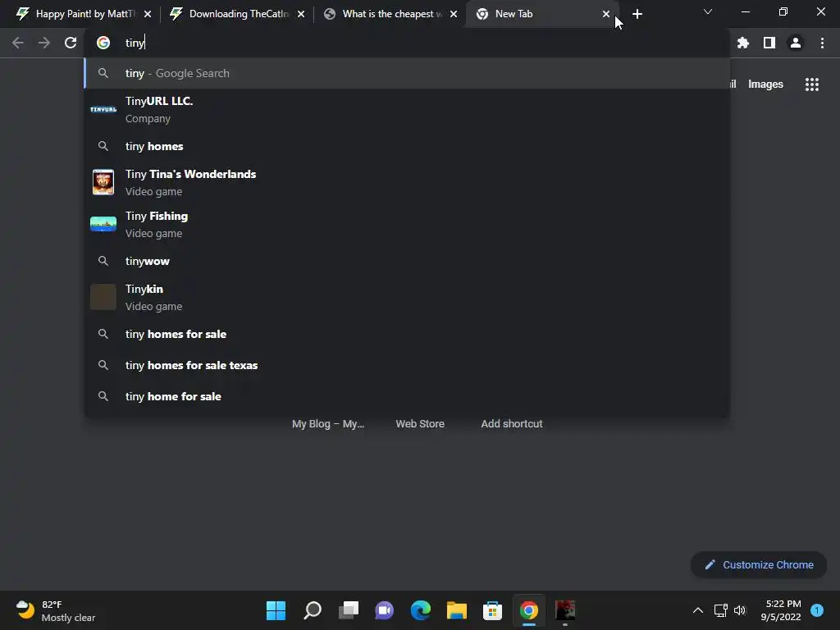Open Microsoft Store from taskbar
The width and height of the screenshot is (840, 630).
click(492, 610)
